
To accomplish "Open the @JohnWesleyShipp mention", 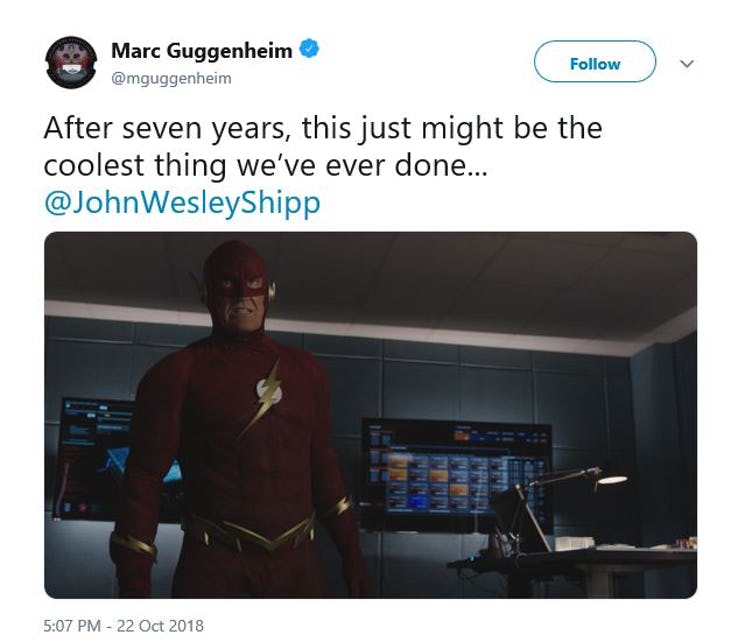I will point(182,203).
